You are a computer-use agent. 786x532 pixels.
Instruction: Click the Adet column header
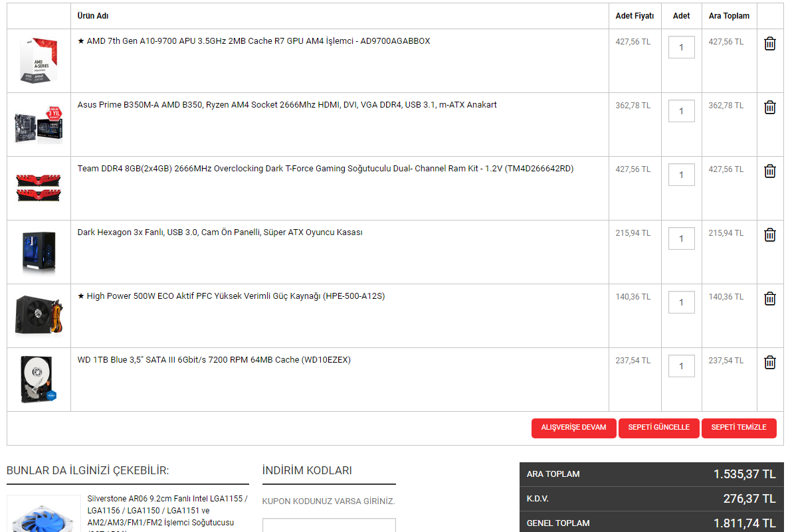point(681,16)
